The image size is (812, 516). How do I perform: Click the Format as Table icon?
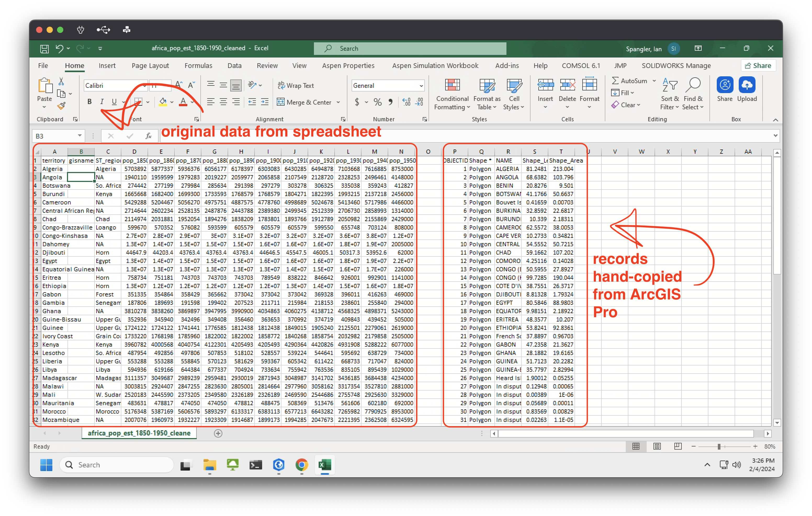point(487,85)
